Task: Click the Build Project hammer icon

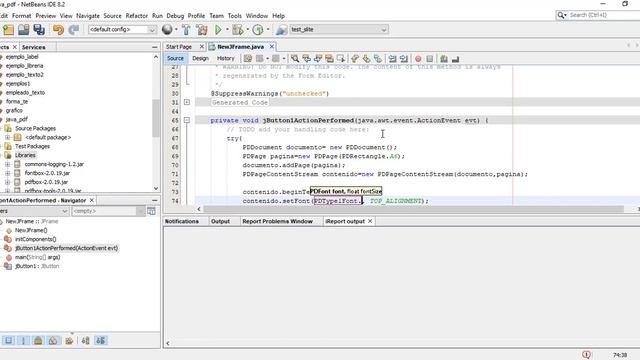Action: [186, 29]
